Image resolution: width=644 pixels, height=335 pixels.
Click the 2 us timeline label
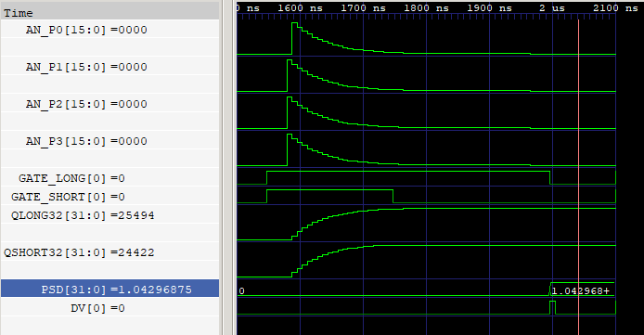coord(552,7)
